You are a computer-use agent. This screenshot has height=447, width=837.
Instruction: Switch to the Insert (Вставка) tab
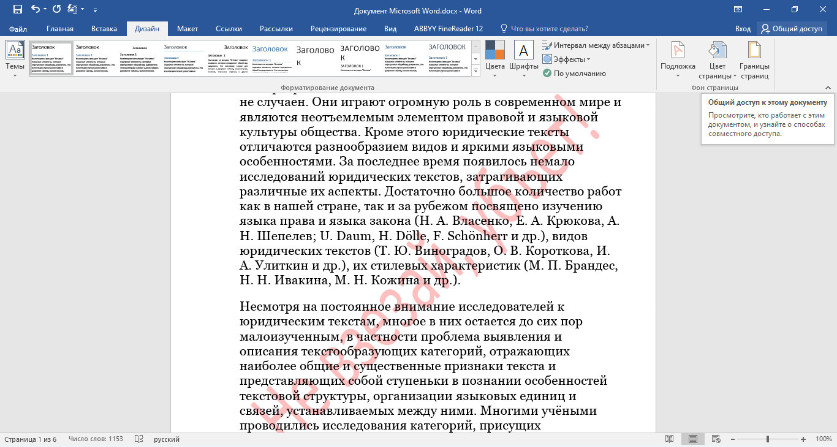pyautogui.click(x=104, y=29)
